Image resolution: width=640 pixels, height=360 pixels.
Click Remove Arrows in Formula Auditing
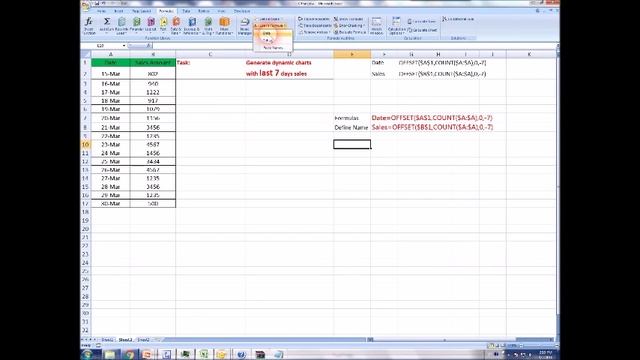pyautogui.click(x=313, y=32)
